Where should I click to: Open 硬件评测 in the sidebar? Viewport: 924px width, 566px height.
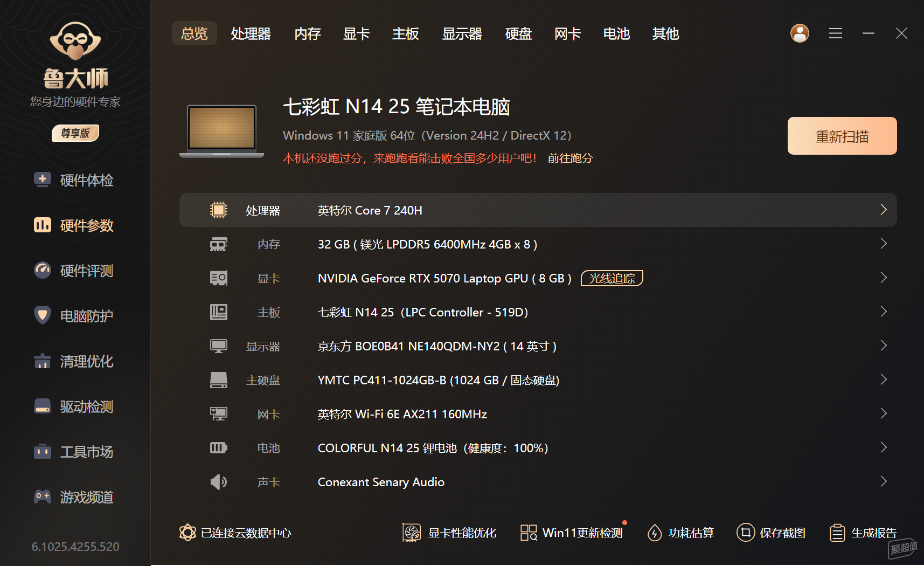[74, 271]
